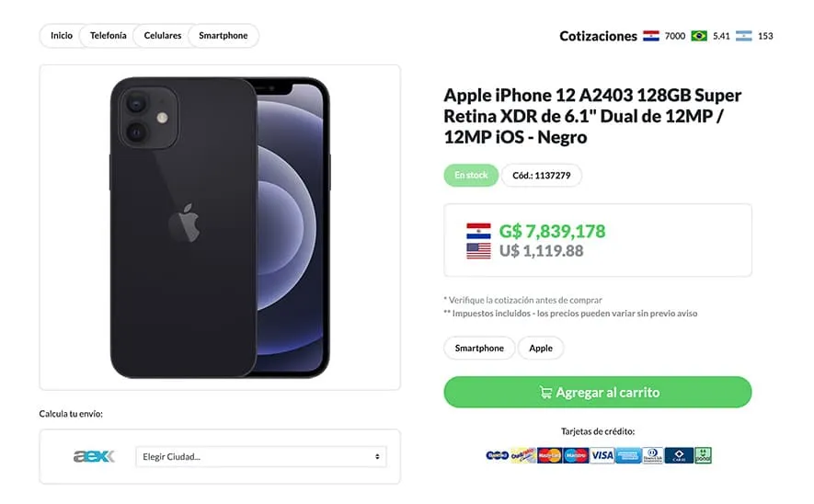Navigate to the Celulares breadcrumb

point(162,36)
